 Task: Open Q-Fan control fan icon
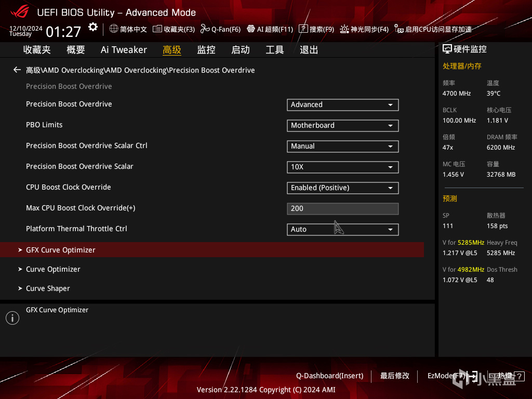(x=205, y=29)
